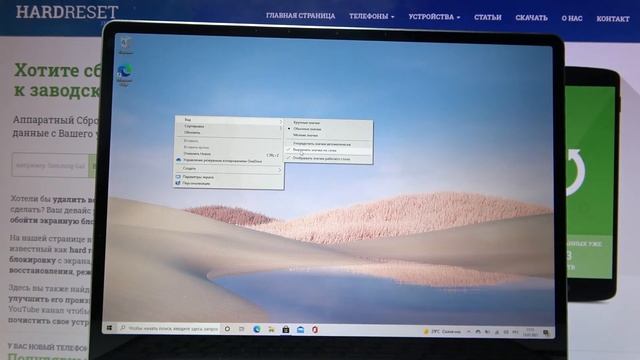The width and height of the screenshot is (640, 360).
Task: Select the Recycle Bin desktop icon
Action: point(125,45)
